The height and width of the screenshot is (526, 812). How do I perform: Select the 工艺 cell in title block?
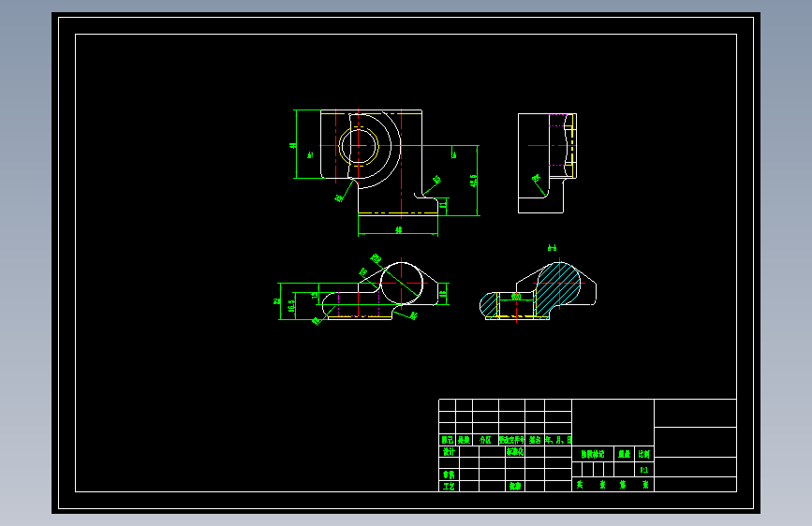449,487
